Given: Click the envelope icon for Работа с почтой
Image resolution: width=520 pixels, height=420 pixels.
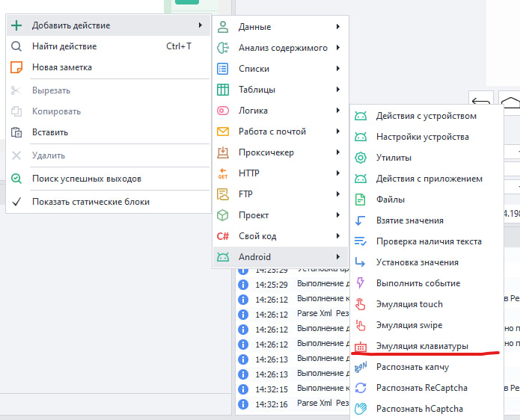Looking at the screenshot, I should coord(223,132).
